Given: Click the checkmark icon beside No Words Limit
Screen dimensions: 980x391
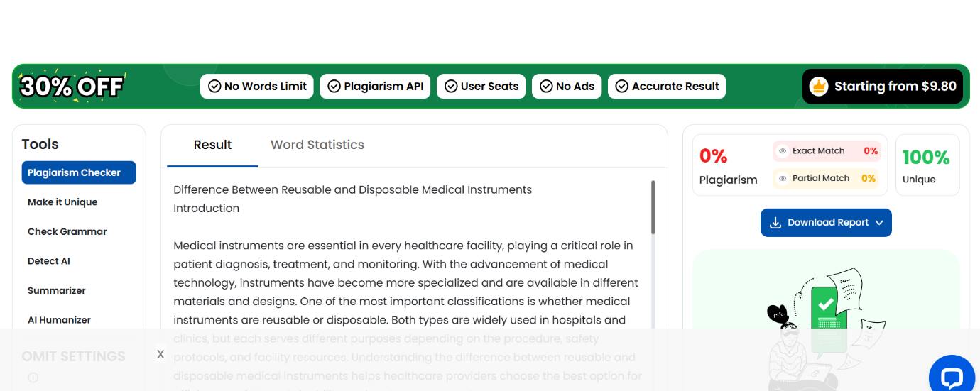Looking at the screenshot, I should click(x=214, y=87).
